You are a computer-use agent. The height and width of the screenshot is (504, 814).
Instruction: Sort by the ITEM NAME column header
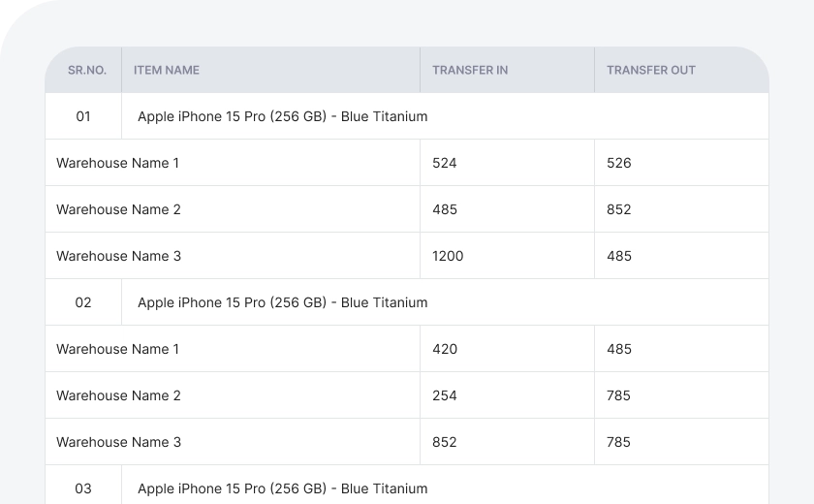click(167, 70)
